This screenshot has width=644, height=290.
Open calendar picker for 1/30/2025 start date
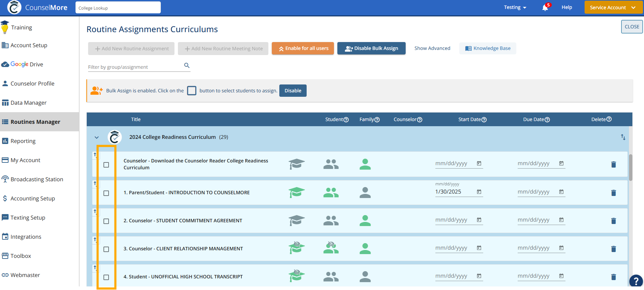click(479, 192)
